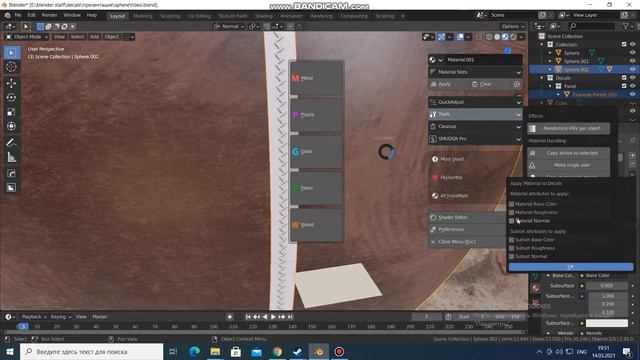This screenshot has height=360, width=640.
Task: Open the File menu
Action: pyautogui.click(x=18, y=15)
